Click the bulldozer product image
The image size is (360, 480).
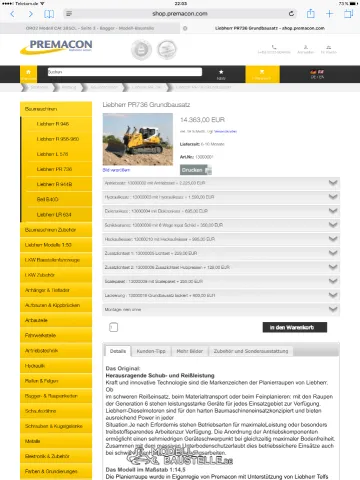pos(138,139)
